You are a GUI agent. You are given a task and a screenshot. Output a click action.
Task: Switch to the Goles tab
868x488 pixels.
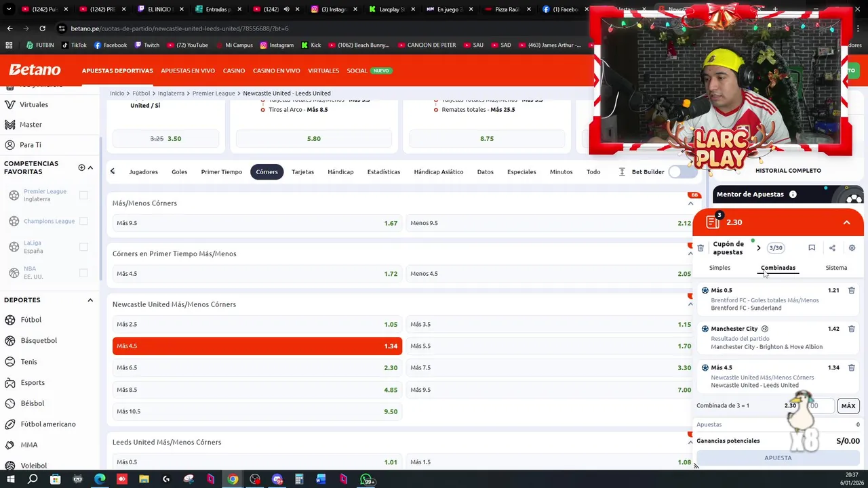[x=179, y=172]
